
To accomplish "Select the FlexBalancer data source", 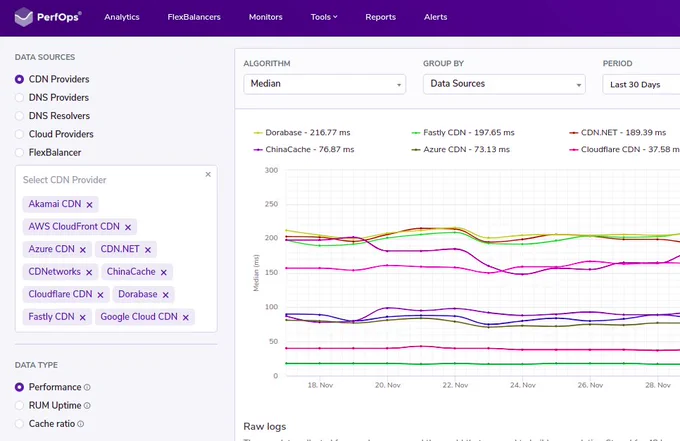I will [x=19, y=153].
